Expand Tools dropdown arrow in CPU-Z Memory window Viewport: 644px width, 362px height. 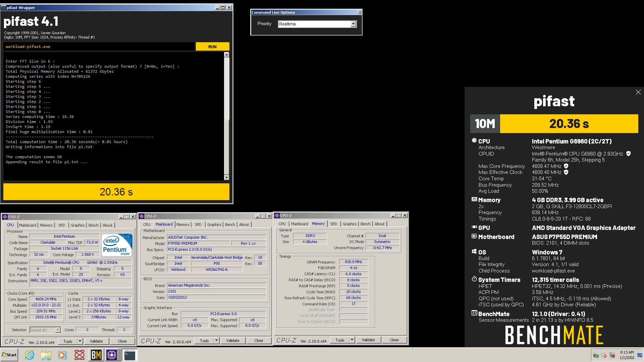click(x=352, y=340)
